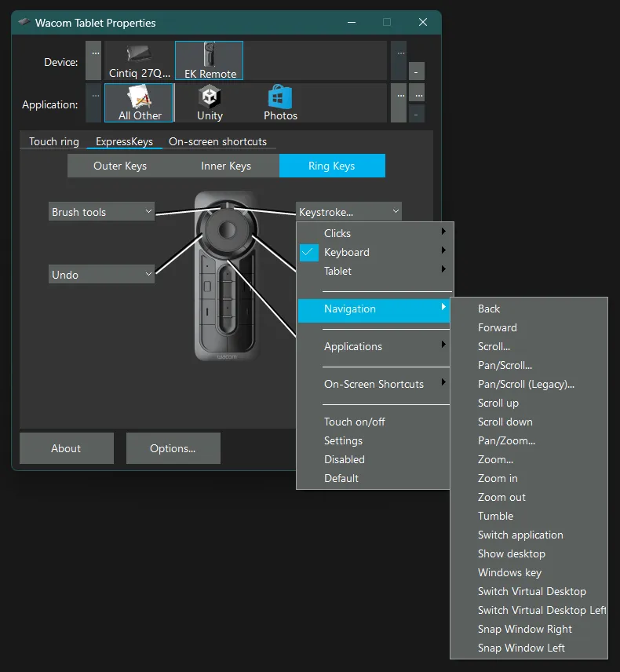Select the EK Remote device icon
The width and height of the screenshot is (620, 672).
(209, 61)
